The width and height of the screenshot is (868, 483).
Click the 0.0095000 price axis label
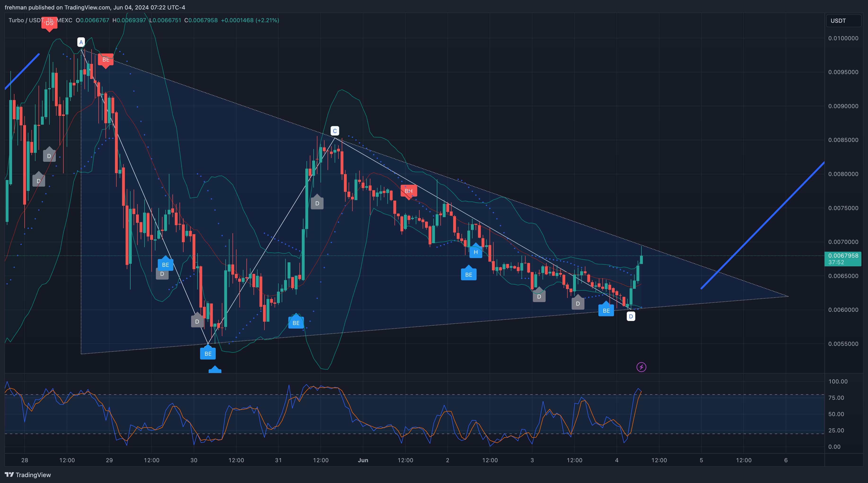click(x=843, y=72)
